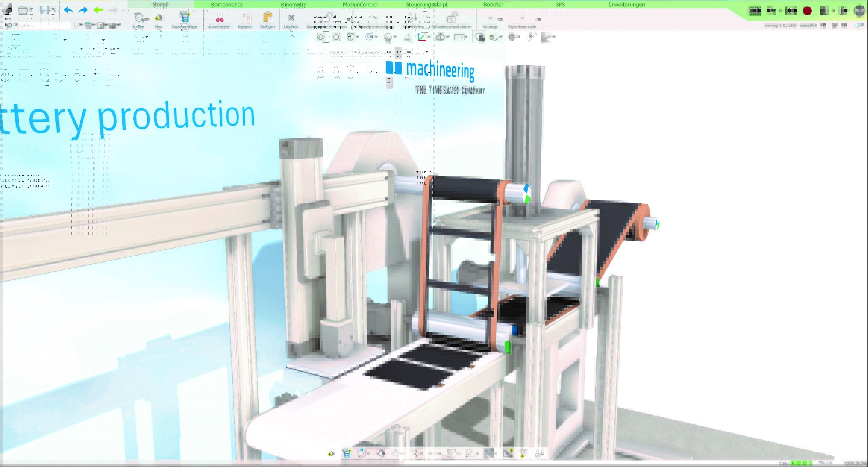The height and width of the screenshot is (467, 868).
Task: Click the bug debug icon in view toolbar
Action: point(512,37)
